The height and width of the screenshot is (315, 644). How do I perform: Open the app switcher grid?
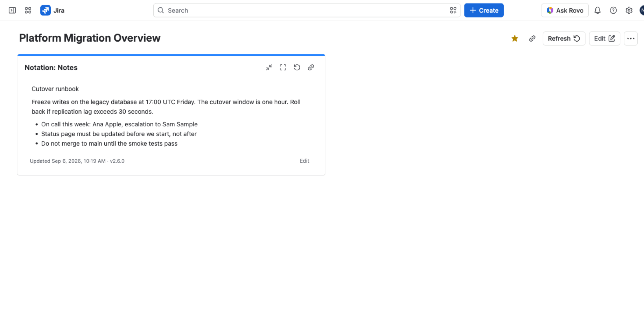[x=28, y=10]
